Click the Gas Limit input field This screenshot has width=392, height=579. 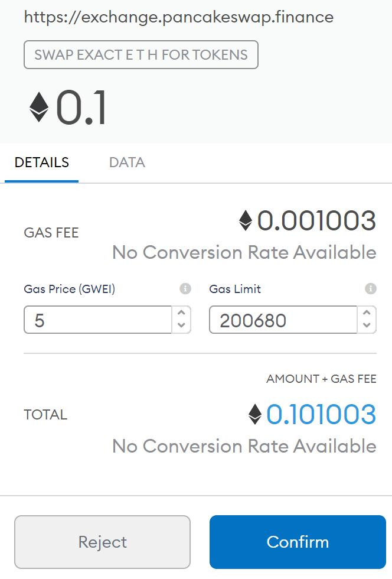click(283, 320)
